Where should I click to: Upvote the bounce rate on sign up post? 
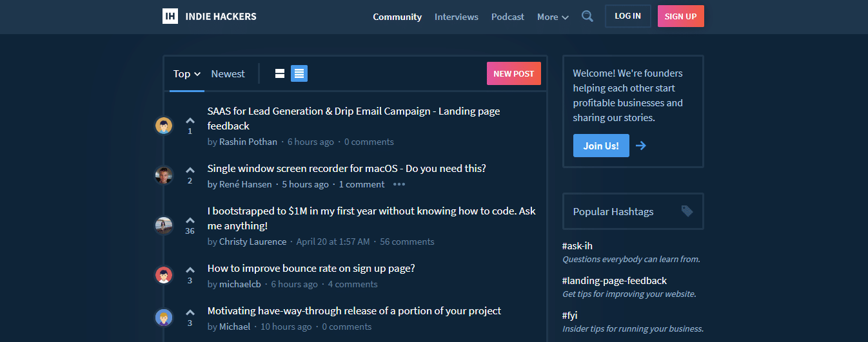pos(190,270)
